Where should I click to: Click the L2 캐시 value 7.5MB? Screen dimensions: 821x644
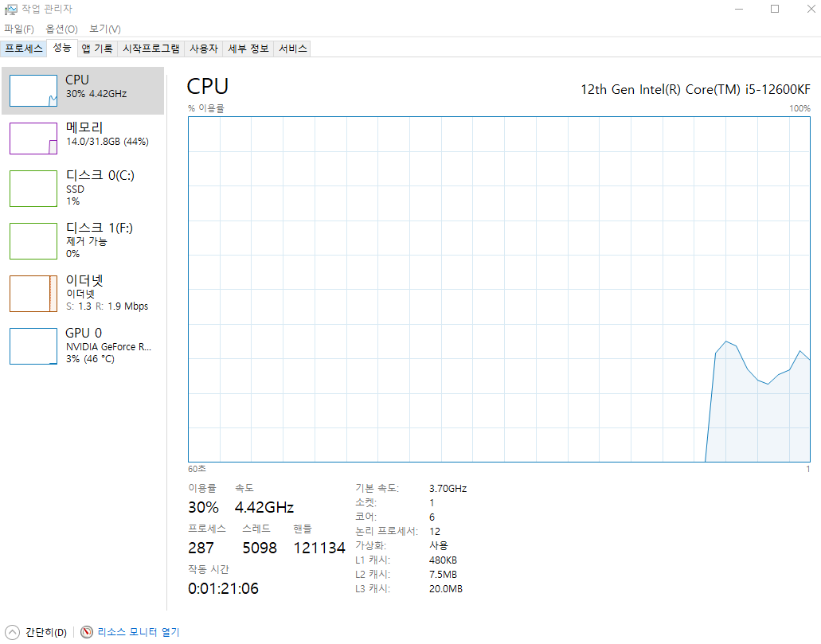click(x=443, y=575)
